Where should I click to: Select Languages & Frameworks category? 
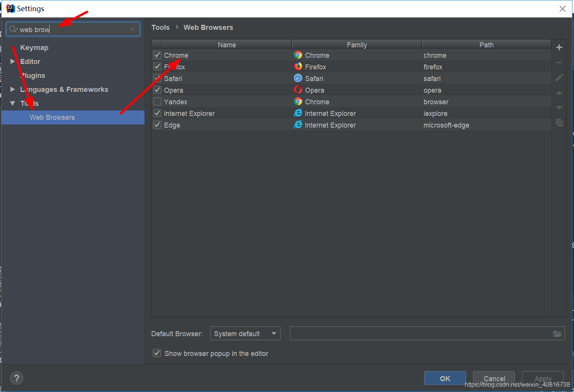click(x=64, y=89)
